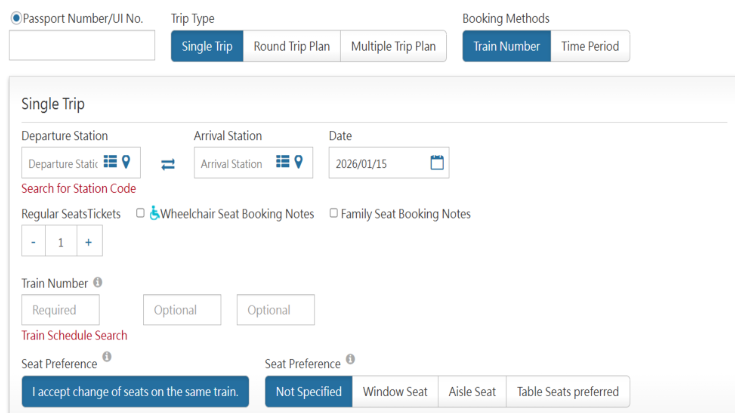Decrease regular seat ticket count
735x413 pixels.
point(33,241)
